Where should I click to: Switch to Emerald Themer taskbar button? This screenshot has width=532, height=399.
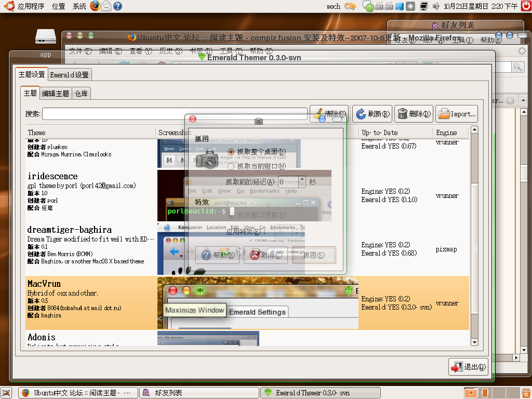[x=320, y=393]
